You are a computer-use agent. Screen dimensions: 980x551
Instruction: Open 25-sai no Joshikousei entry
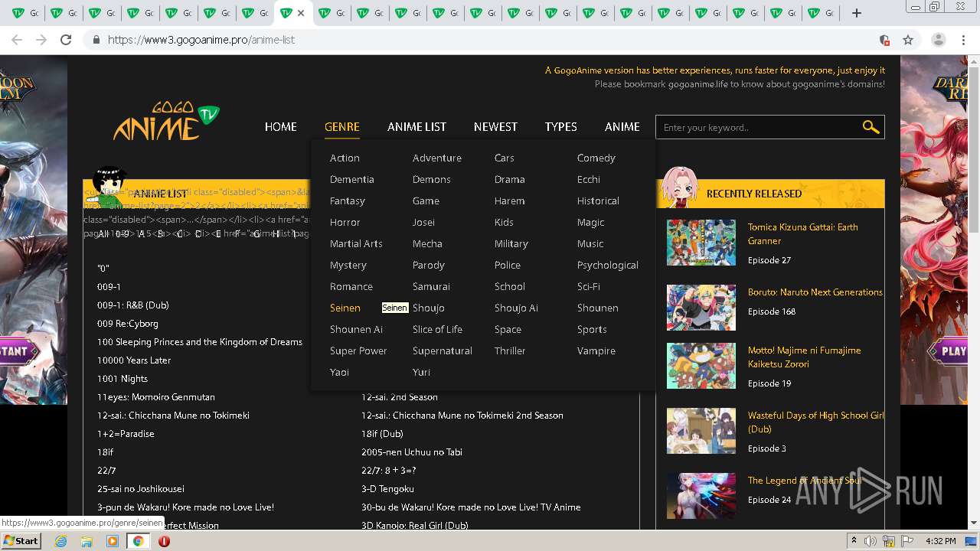(140, 489)
